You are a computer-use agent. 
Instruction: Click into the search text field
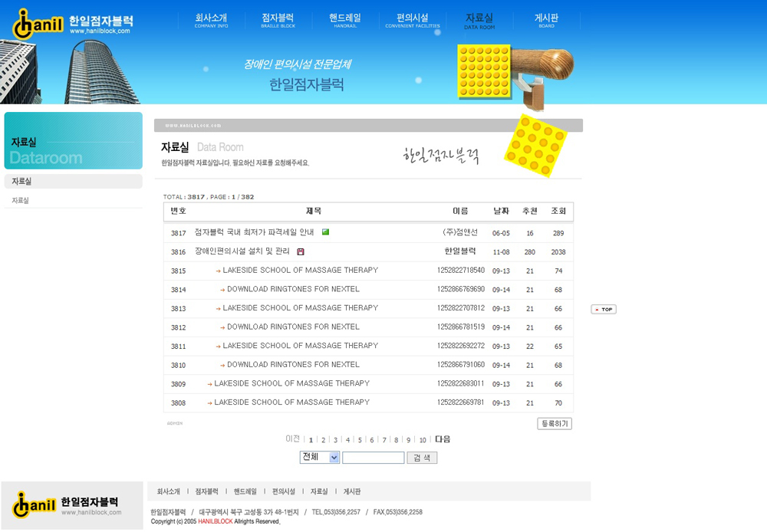pyautogui.click(x=373, y=458)
